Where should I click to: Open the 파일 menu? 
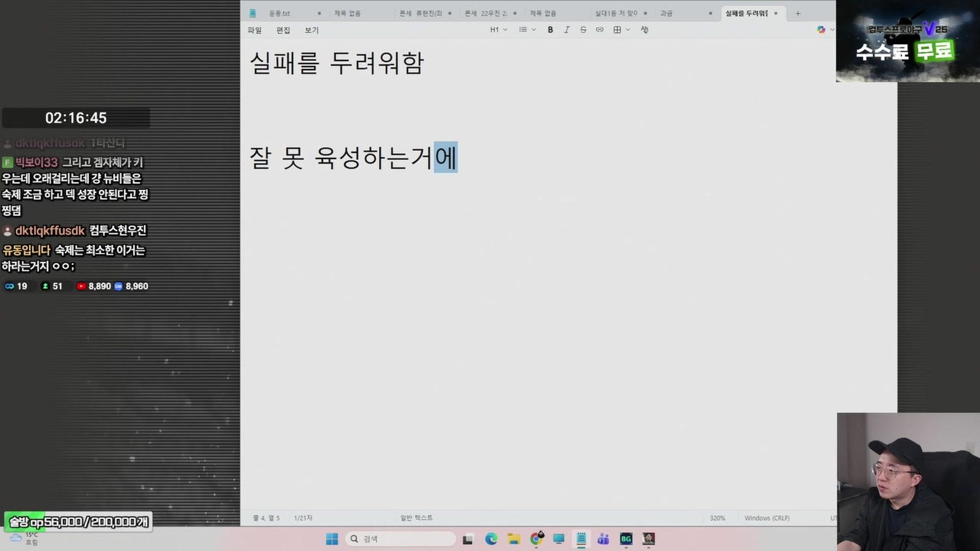point(255,30)
